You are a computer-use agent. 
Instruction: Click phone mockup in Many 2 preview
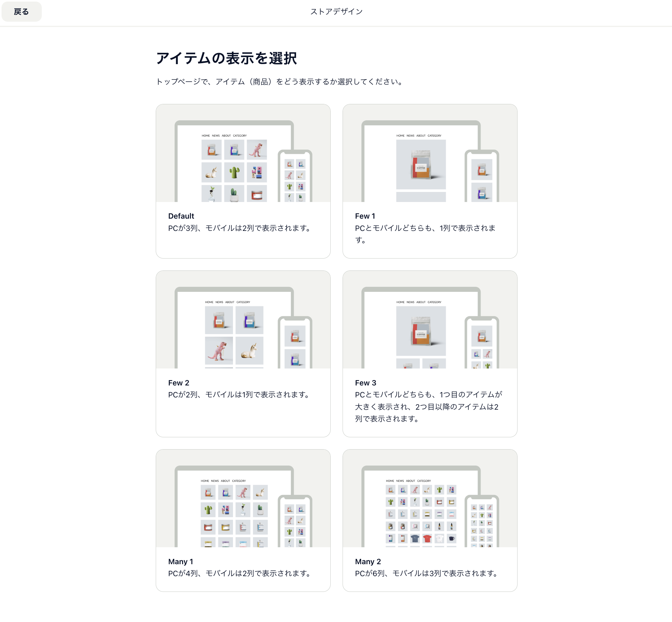(481, 522)
